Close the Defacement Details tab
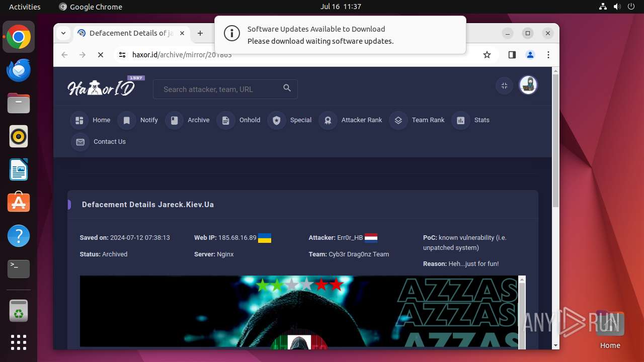The height and width of the screenshot is (362, 644). (182, 33)
